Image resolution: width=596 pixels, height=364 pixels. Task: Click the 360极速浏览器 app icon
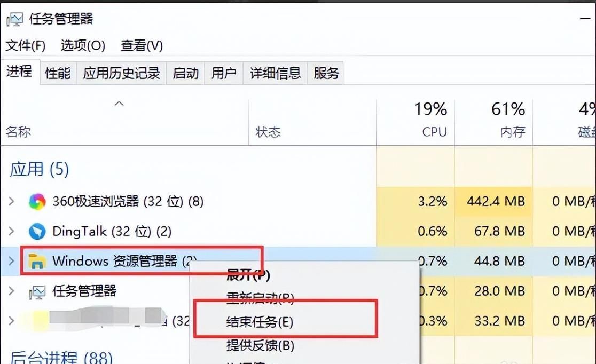tap(37, 201)
